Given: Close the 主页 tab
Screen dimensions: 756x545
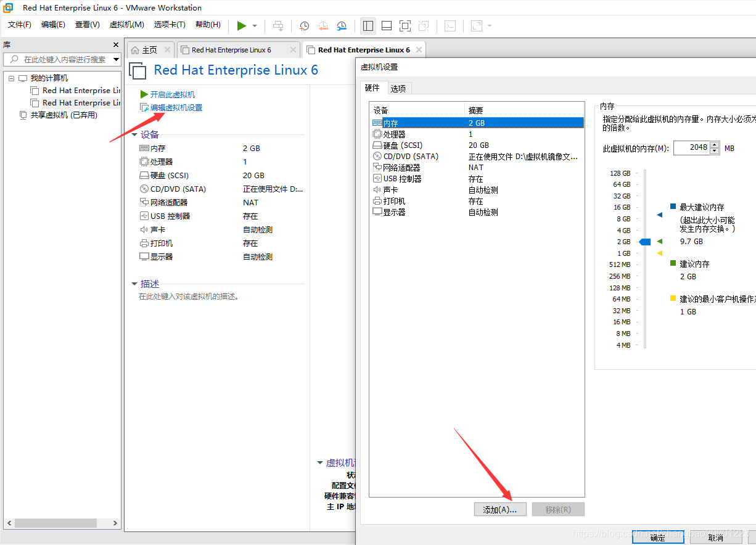Looking at the screenshot, I should [x=167, y=50].
